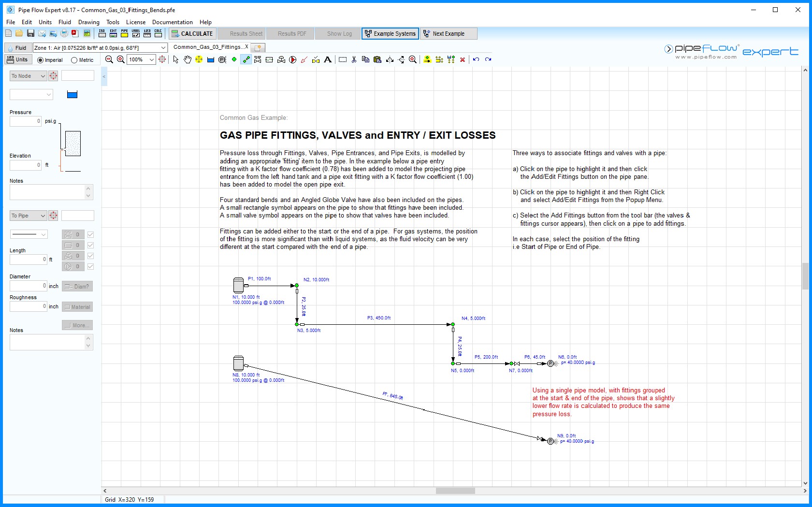Zoom in with the plus magnifier

(121, 59)
